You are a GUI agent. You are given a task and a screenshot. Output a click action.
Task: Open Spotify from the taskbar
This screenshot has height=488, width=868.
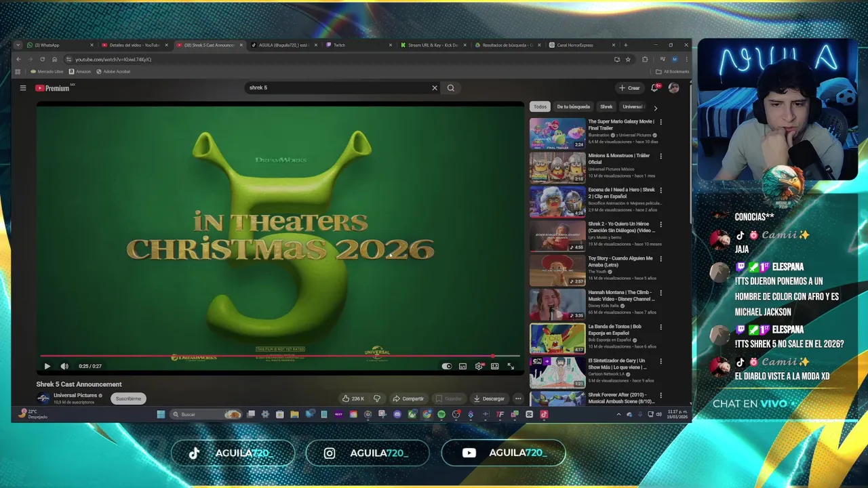tap(441, 414)
